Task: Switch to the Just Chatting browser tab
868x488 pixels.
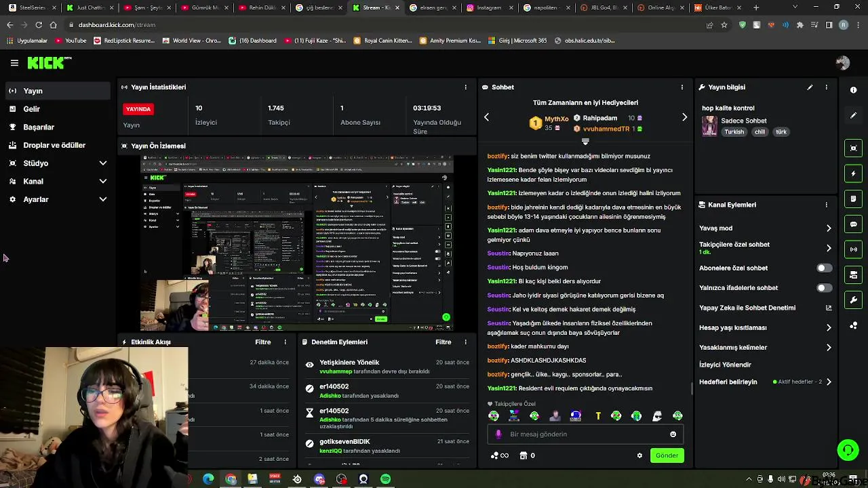Action: (90, 7)
